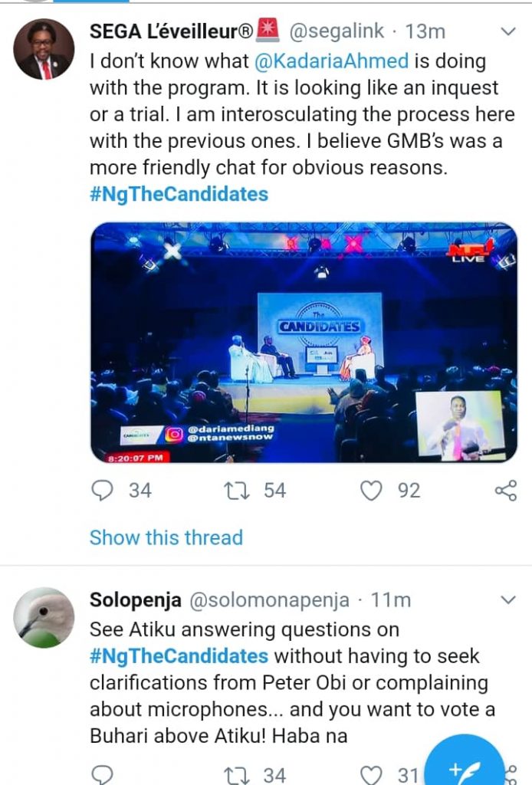Like SEGA L'éveilleur's tweet
The width and height of the screenshot is (532, 785).
click(372, 490)
